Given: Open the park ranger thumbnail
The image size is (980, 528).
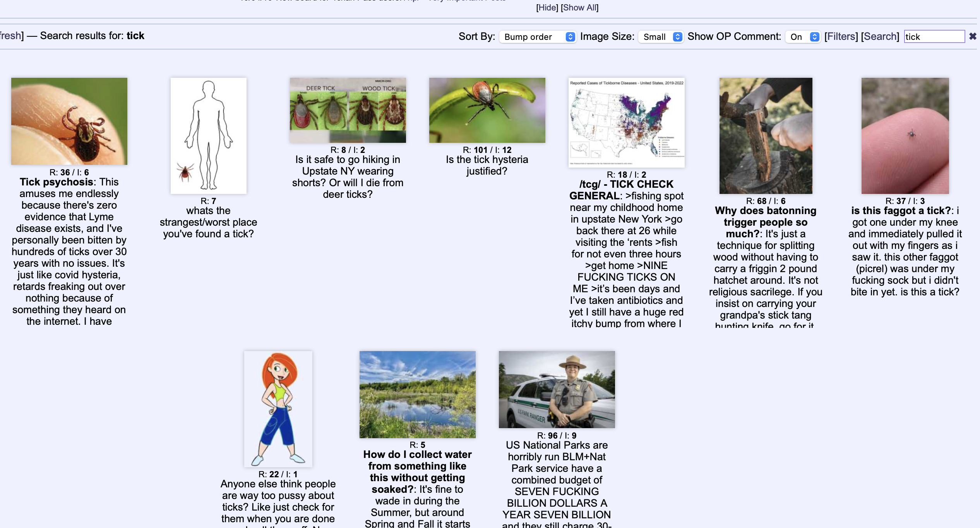Looking at the screenshot, I should click(x=557, y=389).
